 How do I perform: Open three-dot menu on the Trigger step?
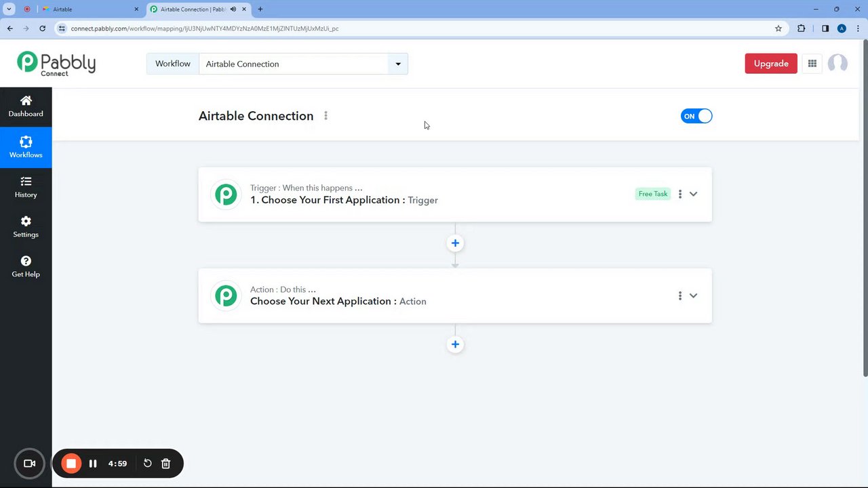(x=679, y=194)
